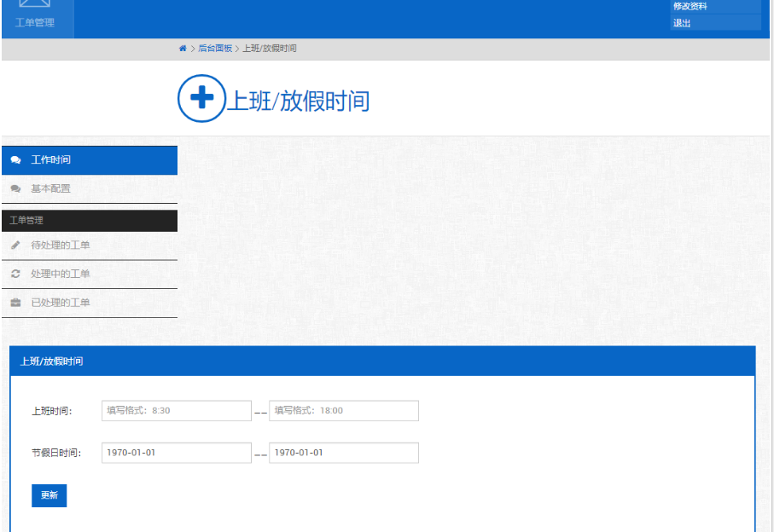This screenshot has width=774, height=532.
Task: Click the 节假日时间 start date field
Action: (177, 453)
